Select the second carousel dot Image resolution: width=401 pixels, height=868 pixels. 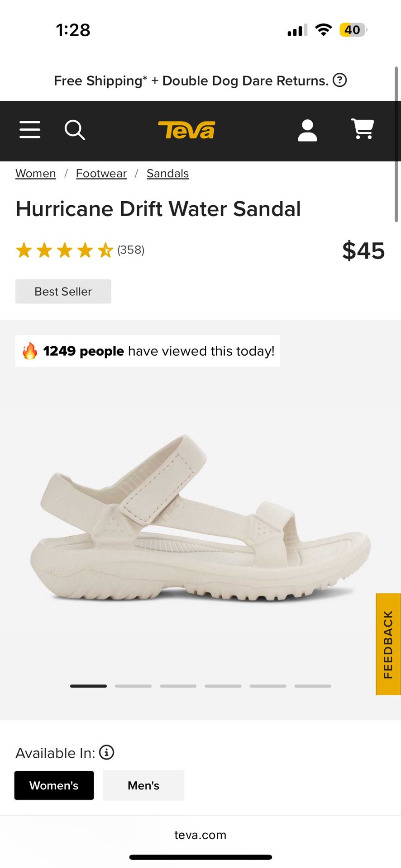(133, 686)
